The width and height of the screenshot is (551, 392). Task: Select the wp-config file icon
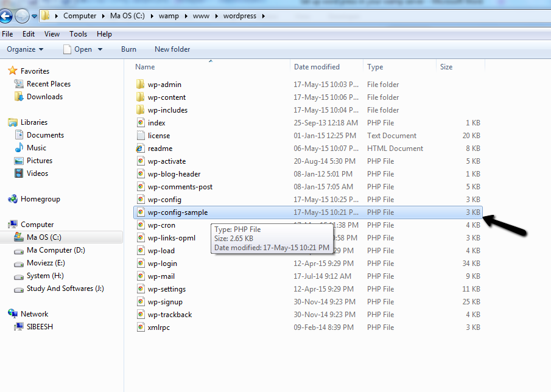141,199
